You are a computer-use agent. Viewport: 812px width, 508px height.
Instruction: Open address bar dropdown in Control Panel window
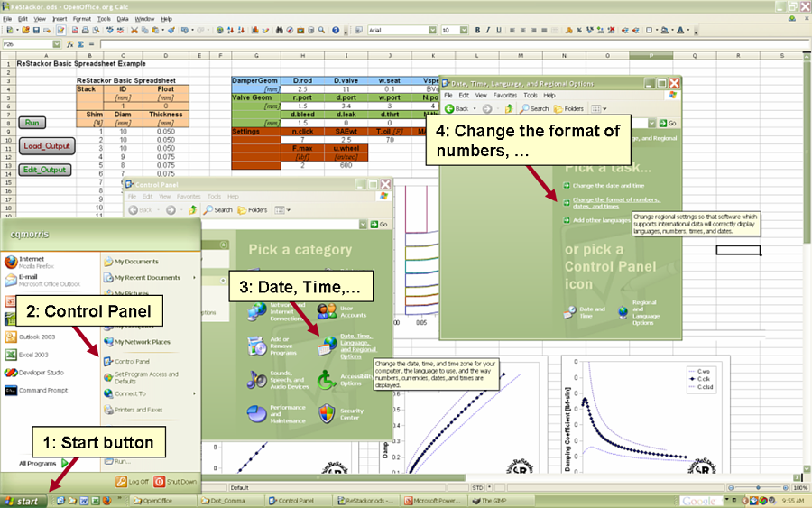pos(363,225)
